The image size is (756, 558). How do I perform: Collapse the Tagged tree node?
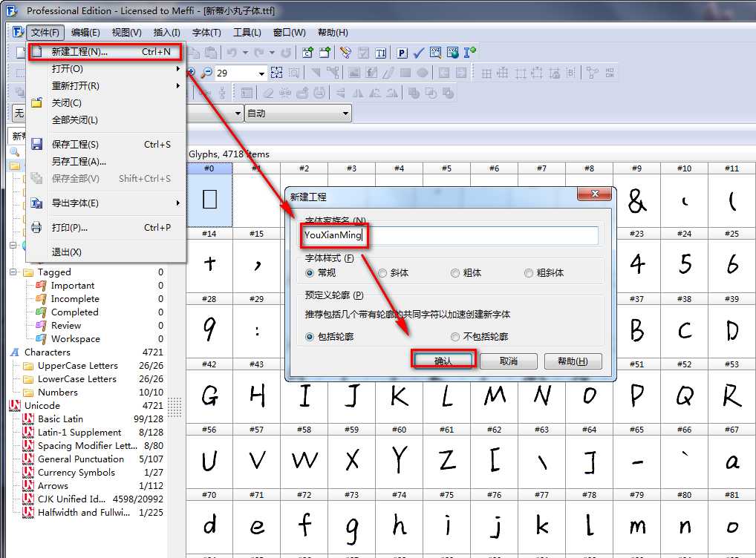[x=13, y=272]
